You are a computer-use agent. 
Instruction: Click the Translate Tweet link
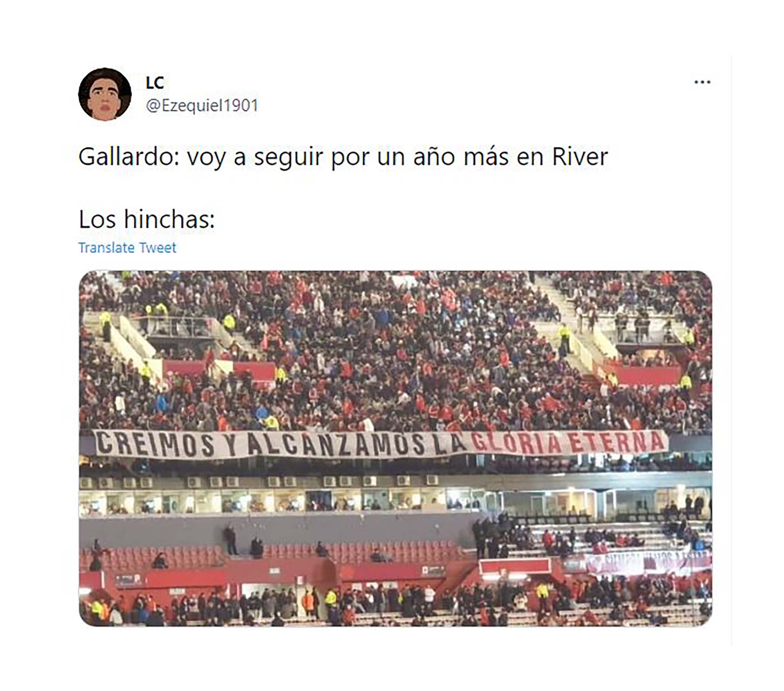[127, 247]
